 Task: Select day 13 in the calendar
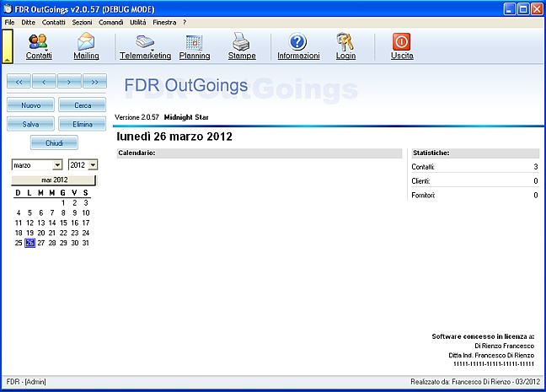(41, 223)
